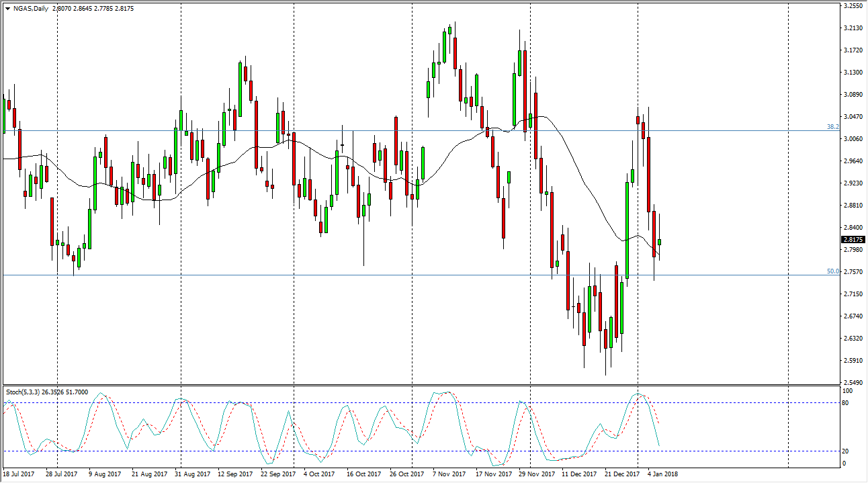The image size is (868, 483).
Task: Click the 16 Oct 2017 date label
Action: coord(363,474)
